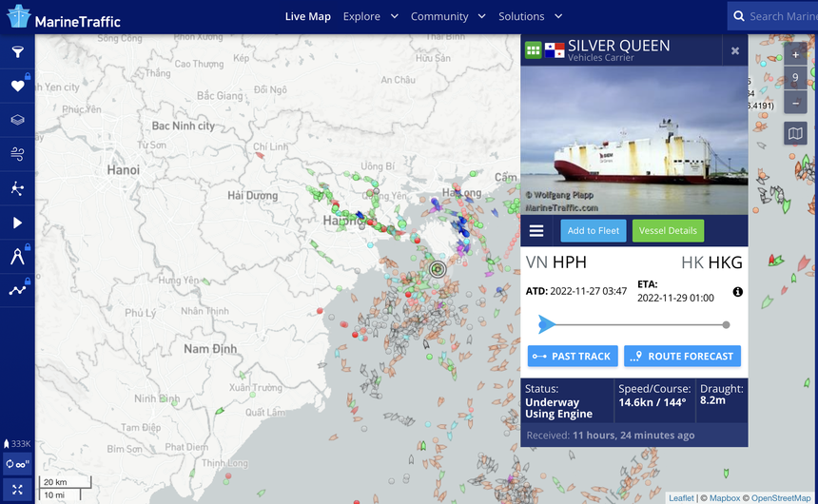Click the trend line chart sidebar icon
The height and width of the screenshot is (504, 818).
tap(17, 290)
